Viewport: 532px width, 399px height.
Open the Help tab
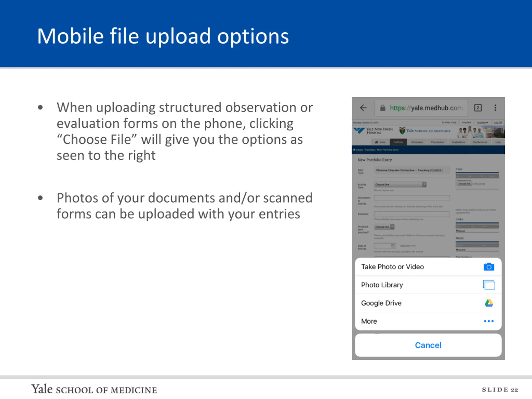(x=498, y=142)
